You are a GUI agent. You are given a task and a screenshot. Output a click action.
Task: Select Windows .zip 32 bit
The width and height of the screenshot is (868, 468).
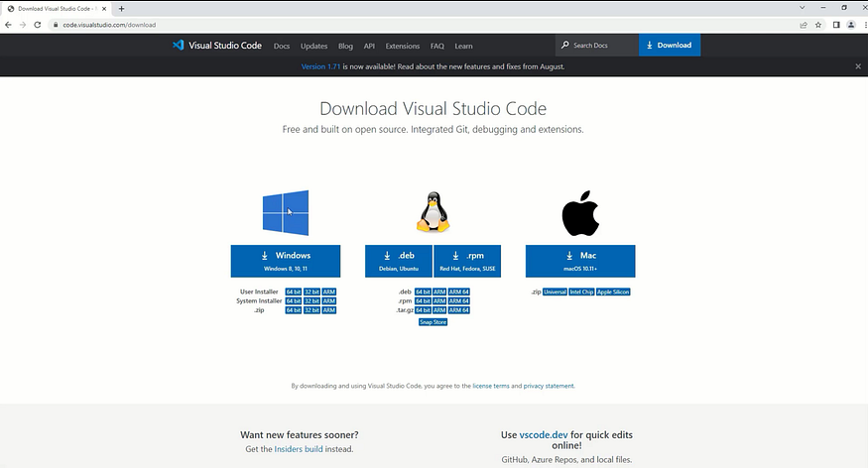point(311,310)
